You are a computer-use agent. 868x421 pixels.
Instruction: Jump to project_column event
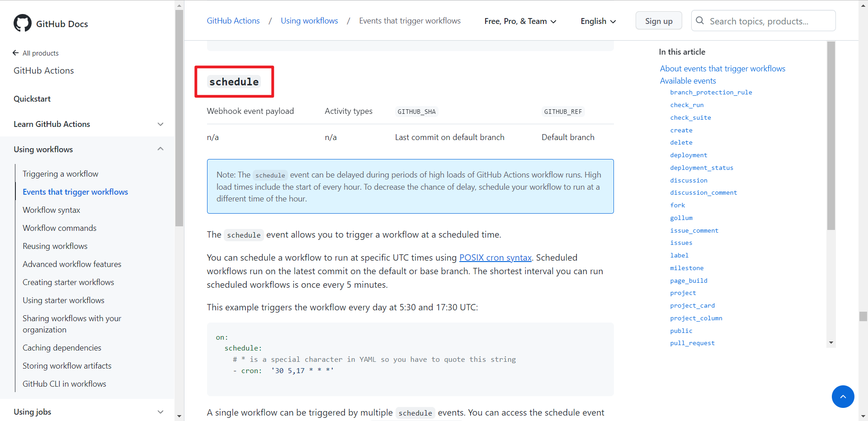click(x=696, y=318)
